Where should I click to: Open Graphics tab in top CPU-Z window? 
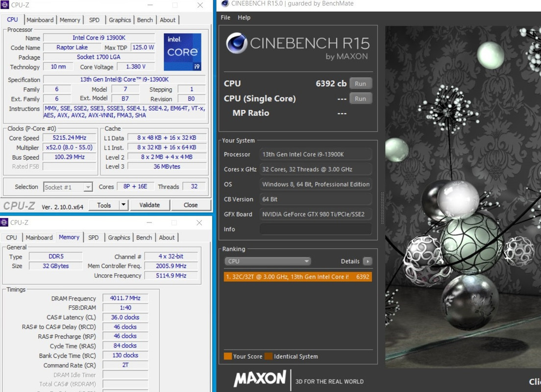click(x=120, y=20)
